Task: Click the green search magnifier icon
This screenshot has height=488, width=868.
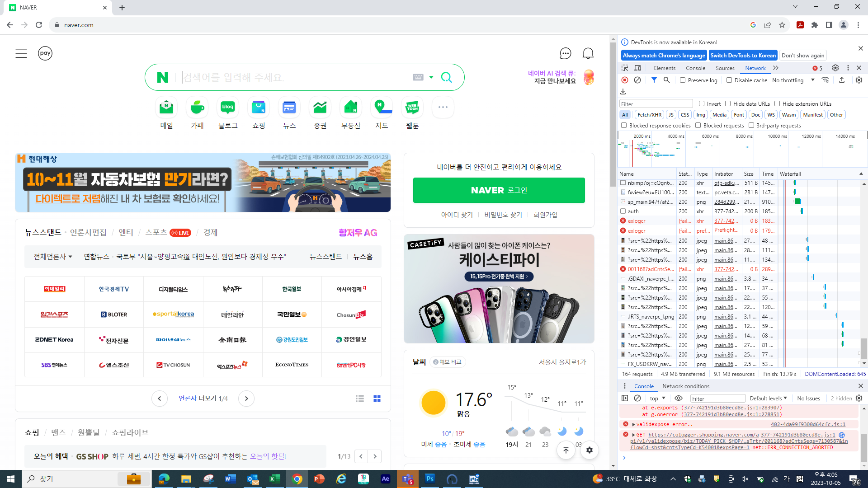Action: (x=446, y=77)
